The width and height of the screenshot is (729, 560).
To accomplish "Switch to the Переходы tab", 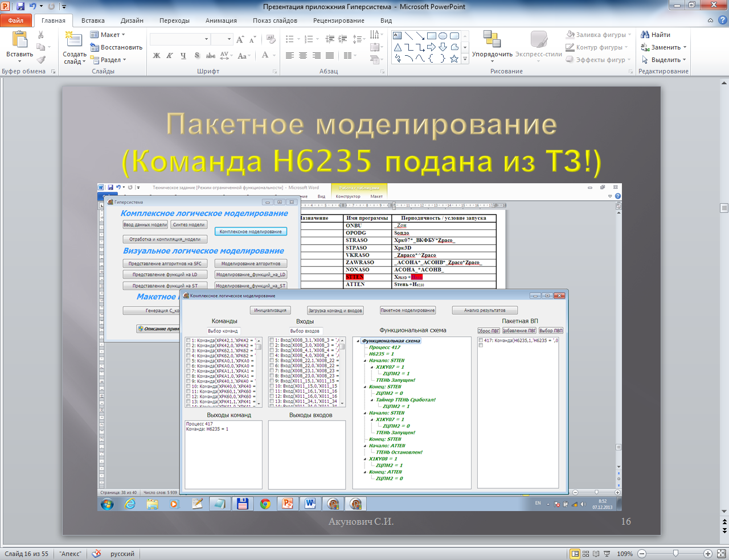I will coord(174,20).
